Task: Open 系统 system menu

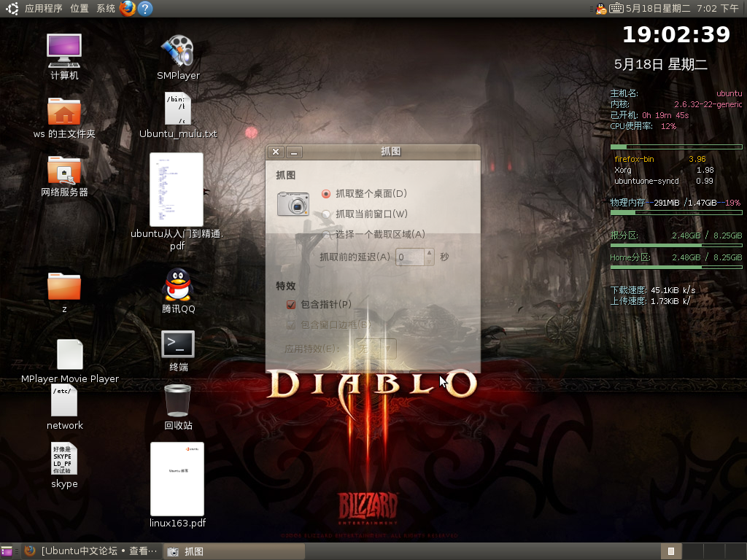Action: point(106,9)
